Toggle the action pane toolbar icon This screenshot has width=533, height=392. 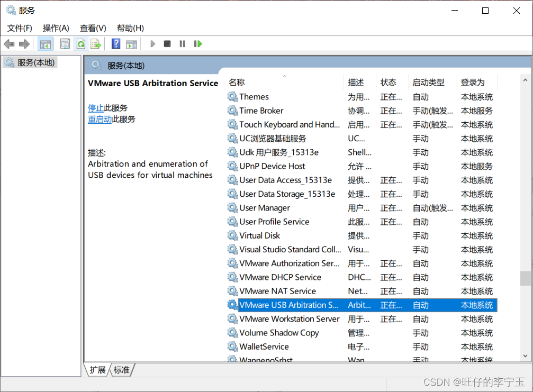[131, 44]
